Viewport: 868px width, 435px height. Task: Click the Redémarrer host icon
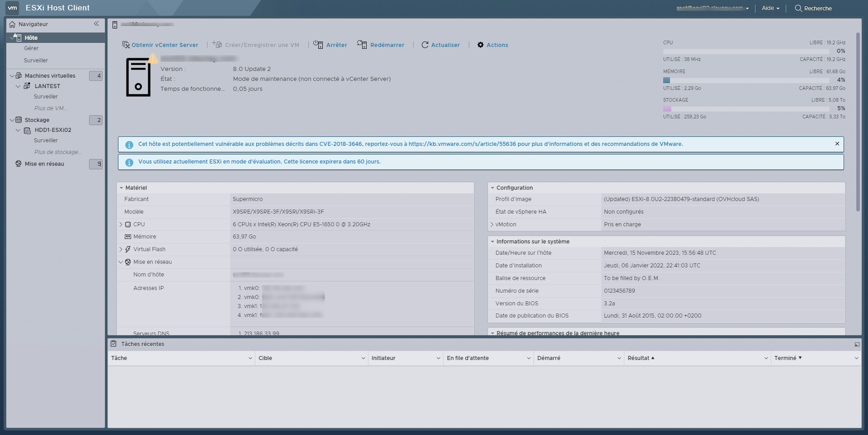[362, 45]
